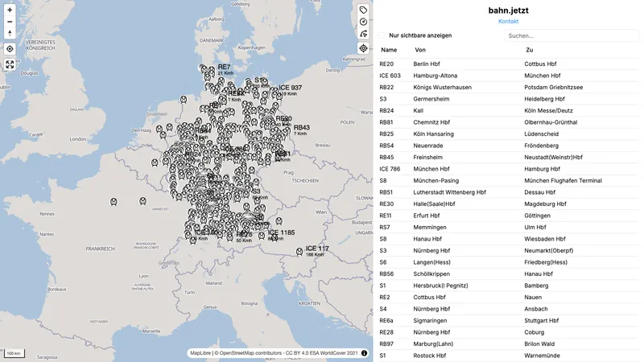Viewport: 644px width, 362px height.
Task: Select S8 Hanau Hbf row
Action: (x=508, y=239)
